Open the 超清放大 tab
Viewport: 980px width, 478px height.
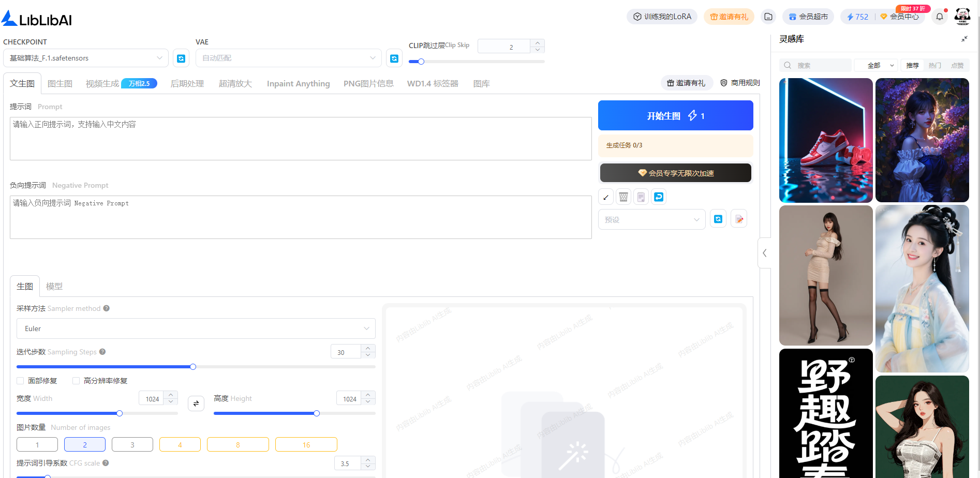[235, 83]
